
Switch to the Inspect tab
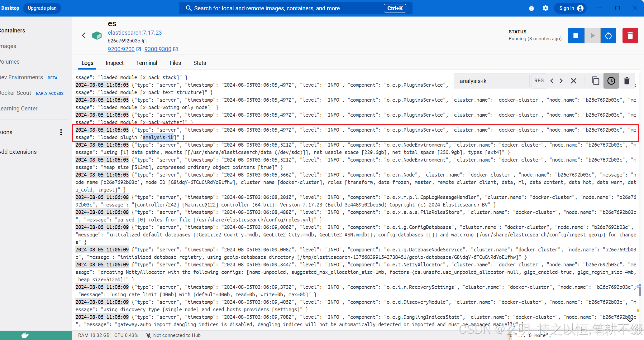115,63
